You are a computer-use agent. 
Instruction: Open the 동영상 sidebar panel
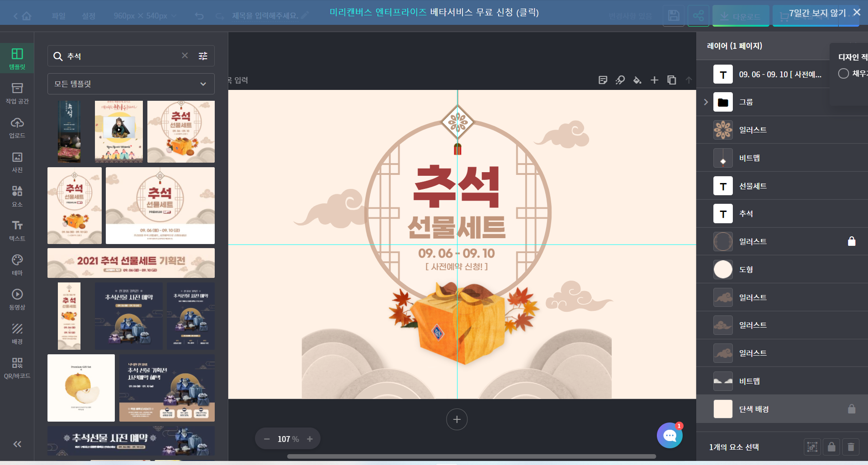pyautogui.click(x=17, y=299)
